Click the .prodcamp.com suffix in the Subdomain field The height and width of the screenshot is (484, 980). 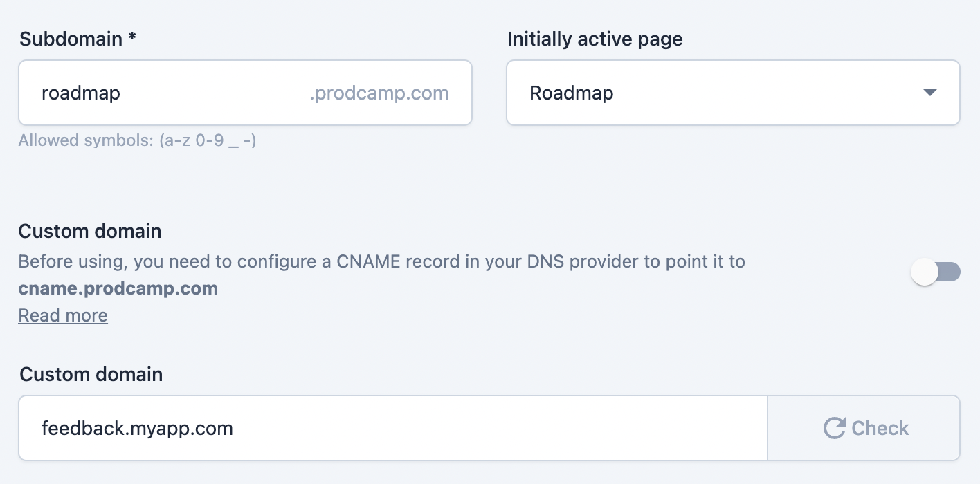[379, 93]
